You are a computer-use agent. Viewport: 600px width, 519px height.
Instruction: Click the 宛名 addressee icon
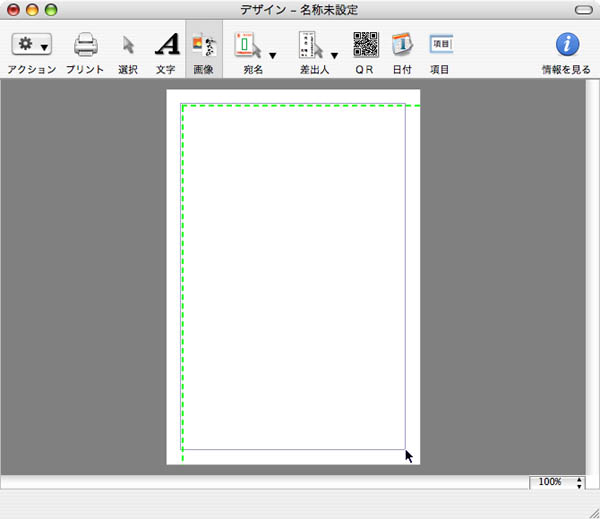click(246, 45)
